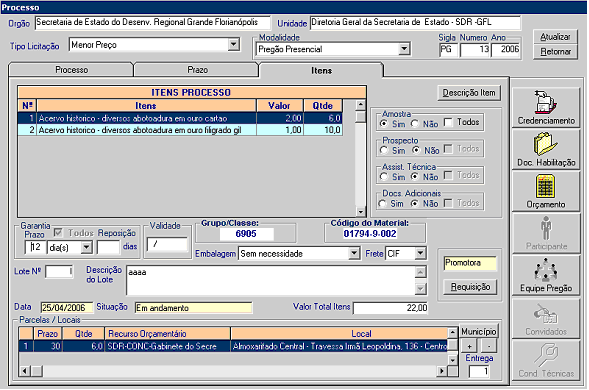Click Itens list scrollbar up arrow
This screenshot has height=390, width=589.
pos(360,105)
